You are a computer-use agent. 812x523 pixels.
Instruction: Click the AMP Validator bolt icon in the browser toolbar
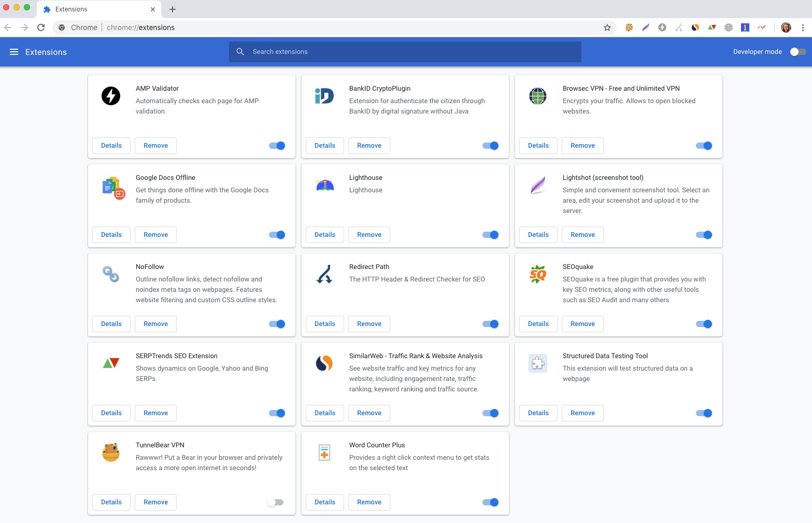(x=662, y=27)
